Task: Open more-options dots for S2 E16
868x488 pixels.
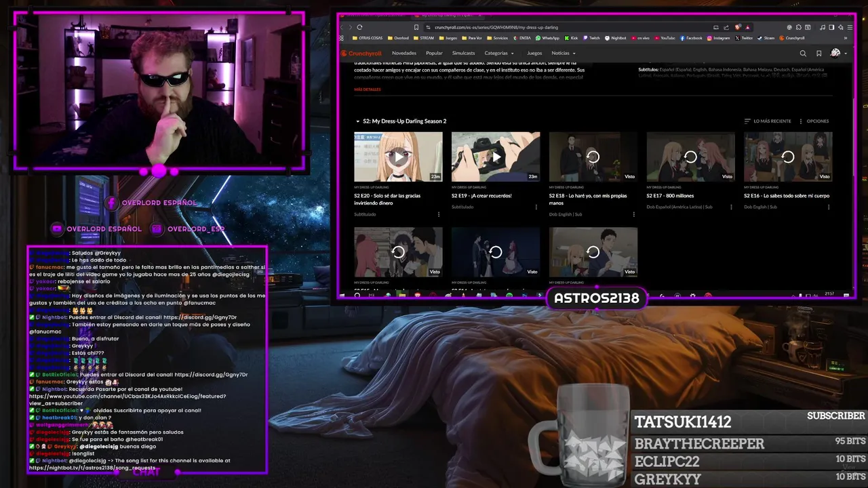Action: [829, 207]
